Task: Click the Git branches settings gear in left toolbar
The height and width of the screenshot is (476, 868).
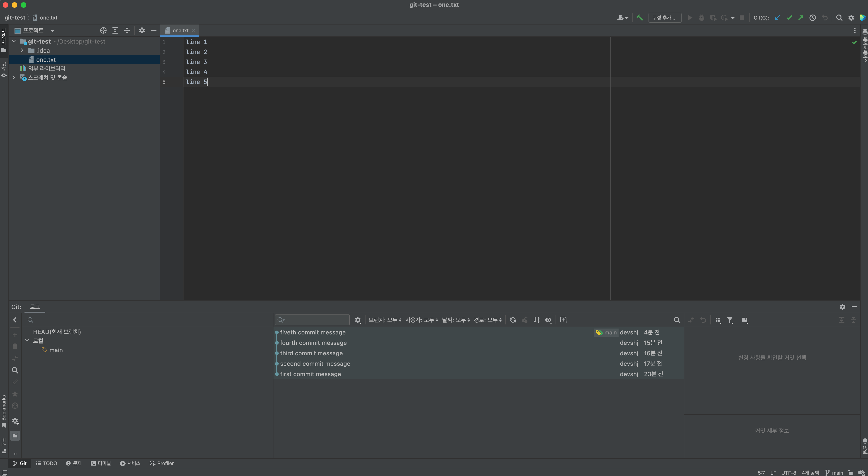Action: [15, 421]
